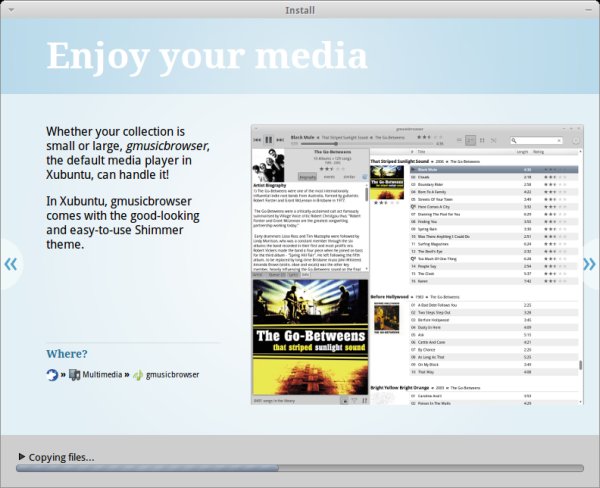Image resolution: width=600 pixels, height=488 pixels.
Task: Click the black-and-white artist photo in screenshot
Action: (x=269, y=165)
